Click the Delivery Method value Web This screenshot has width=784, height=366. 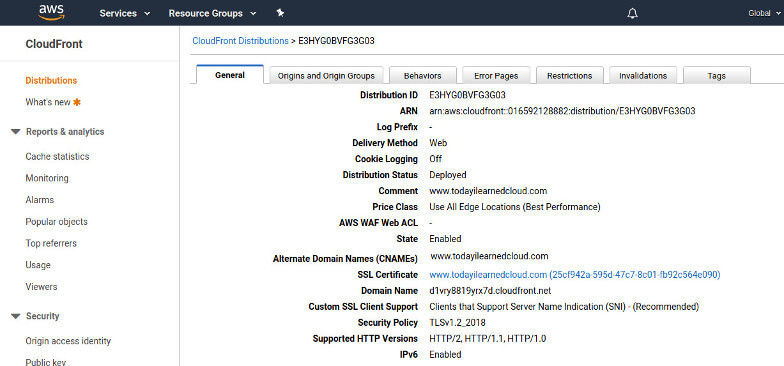[x=438, y=143]
